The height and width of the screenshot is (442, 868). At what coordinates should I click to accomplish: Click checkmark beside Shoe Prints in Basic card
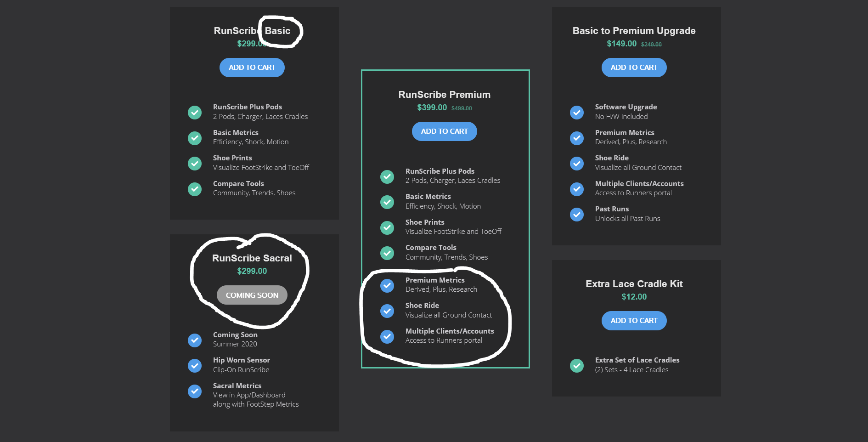coord(195,163)
